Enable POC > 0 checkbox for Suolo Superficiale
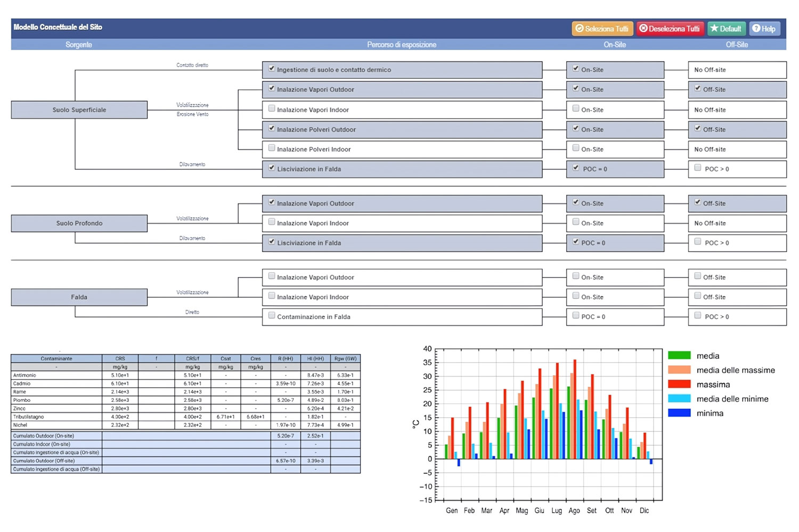Viewport: 799px width, 532px height. [698, 168]
